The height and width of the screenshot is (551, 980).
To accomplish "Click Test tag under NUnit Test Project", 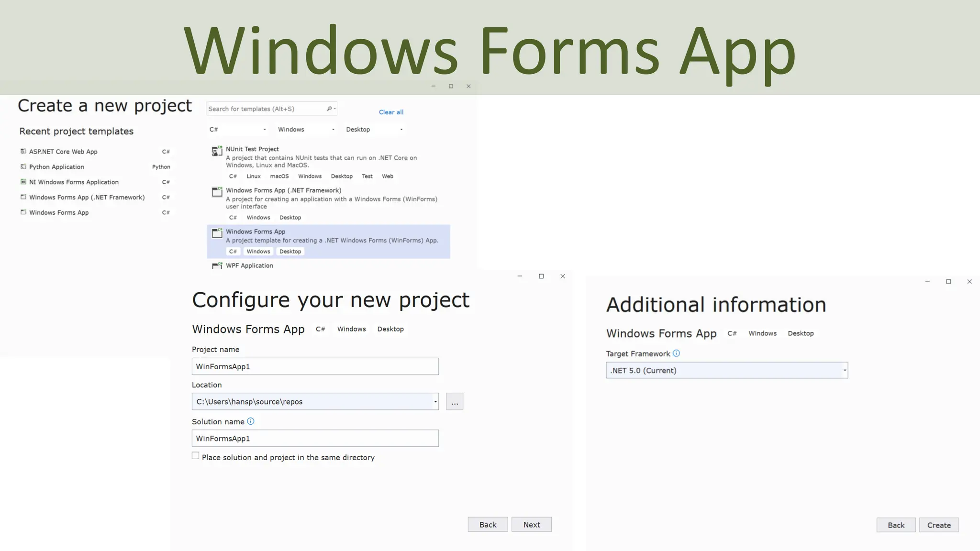I will (x=367, y=176).
